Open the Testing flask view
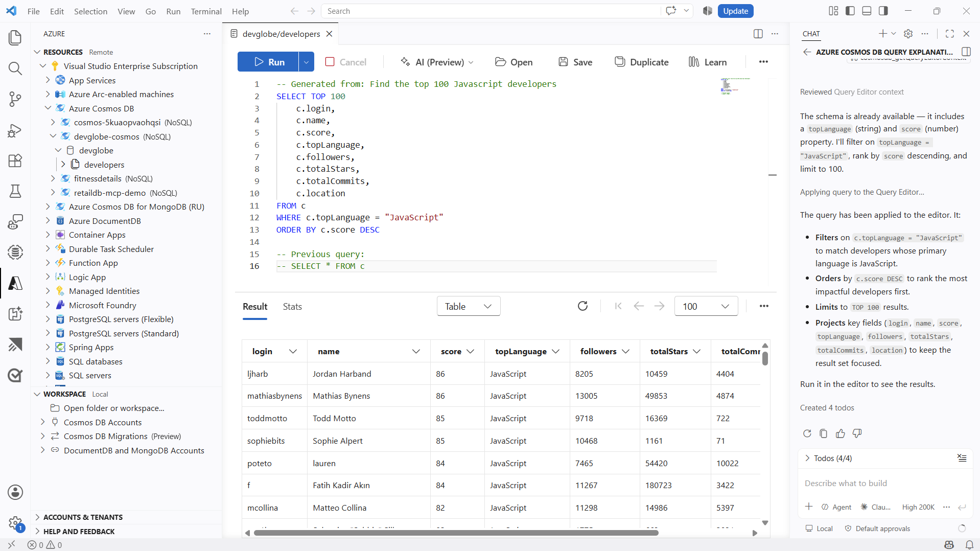 click(15, 191)
